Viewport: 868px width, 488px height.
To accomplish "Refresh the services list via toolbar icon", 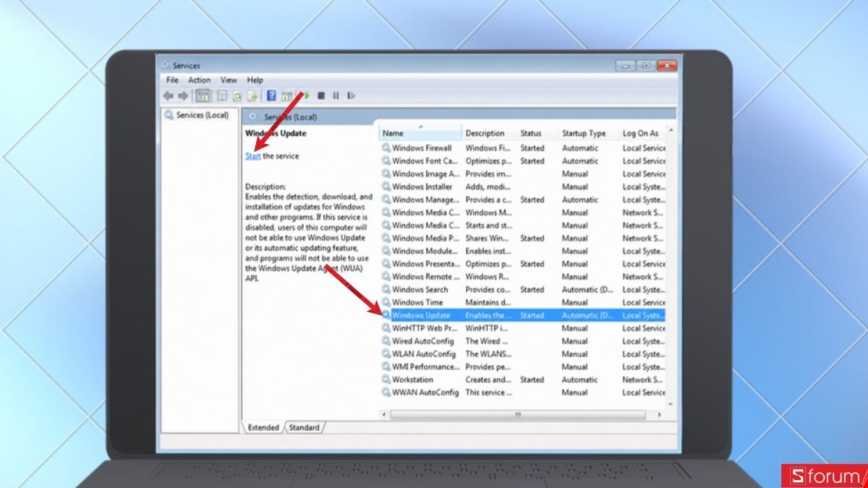I will pos(237,95).
